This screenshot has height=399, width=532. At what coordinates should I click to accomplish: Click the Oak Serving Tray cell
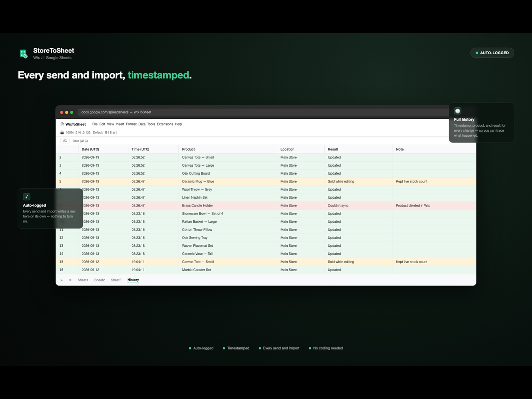(228, 238)
